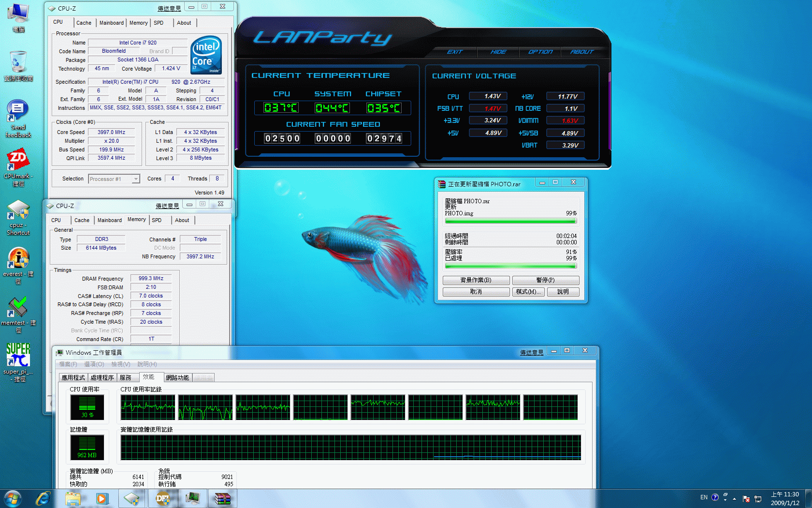Click 傳送意見 link on Task Manager title
The width and height of the screenshot is (812, 508).
click(x=532, y=353)
